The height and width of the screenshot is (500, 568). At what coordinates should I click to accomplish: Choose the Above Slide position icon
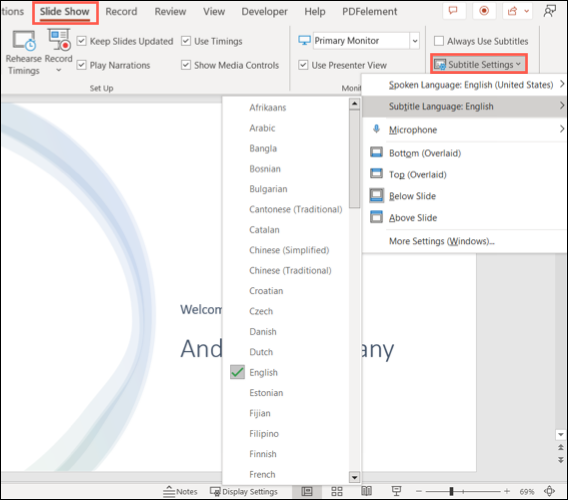click(x=376, y=217)
